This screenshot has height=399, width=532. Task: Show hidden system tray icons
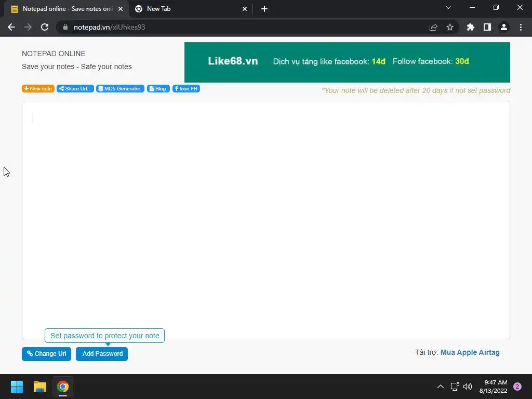point(441,387)
